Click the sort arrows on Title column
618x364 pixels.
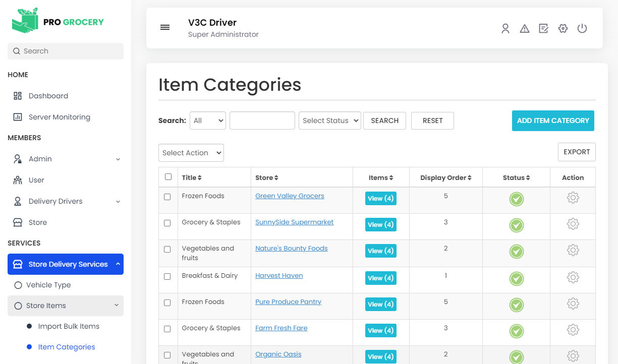(200, 178)
